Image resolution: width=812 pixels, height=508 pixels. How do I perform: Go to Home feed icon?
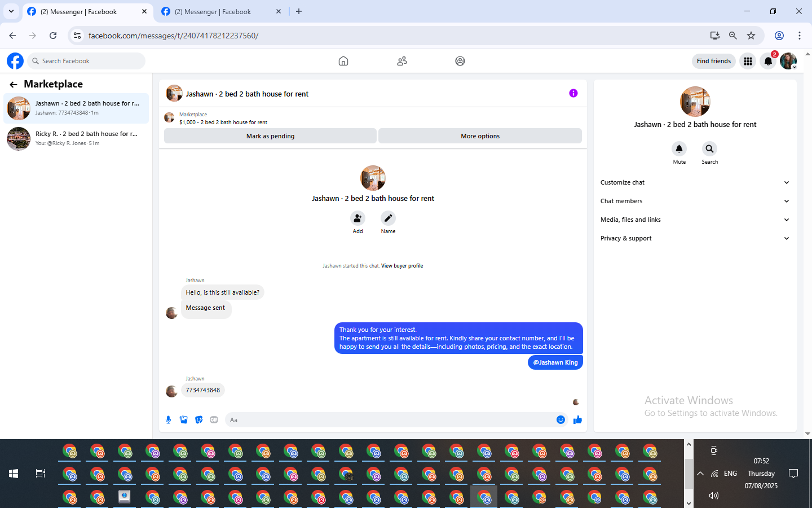point(343,61)
